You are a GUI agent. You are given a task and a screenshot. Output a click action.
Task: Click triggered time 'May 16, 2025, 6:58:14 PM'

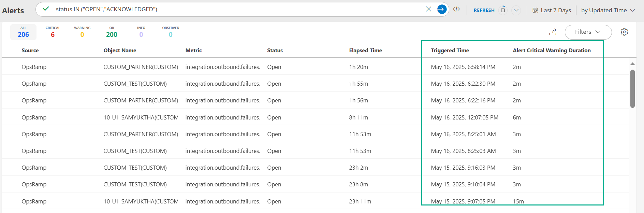(x=463, y=67)
